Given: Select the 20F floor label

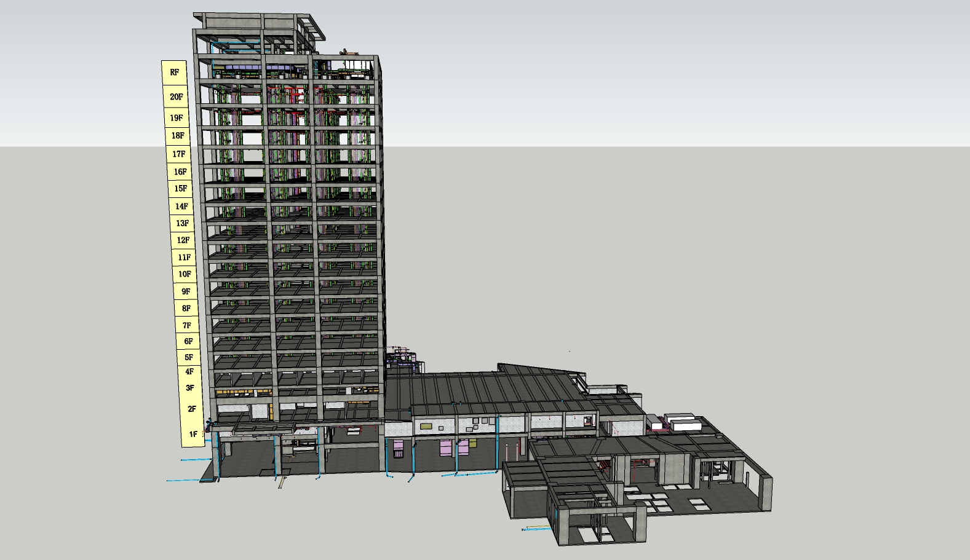Looking at the screenshot, I should (x=176, y=97).
